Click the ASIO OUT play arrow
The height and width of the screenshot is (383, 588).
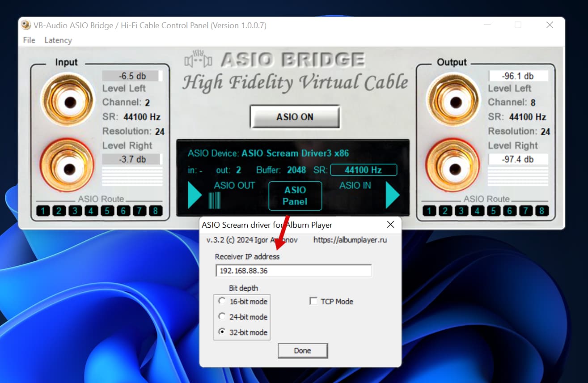[x=195, y=195]
